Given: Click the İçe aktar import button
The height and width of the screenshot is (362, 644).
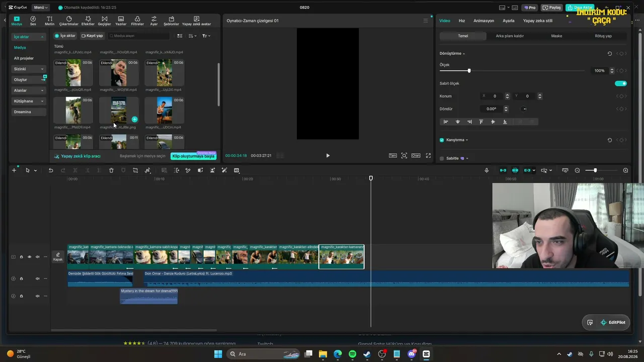Looking at the screenshot, I should 65,36.
